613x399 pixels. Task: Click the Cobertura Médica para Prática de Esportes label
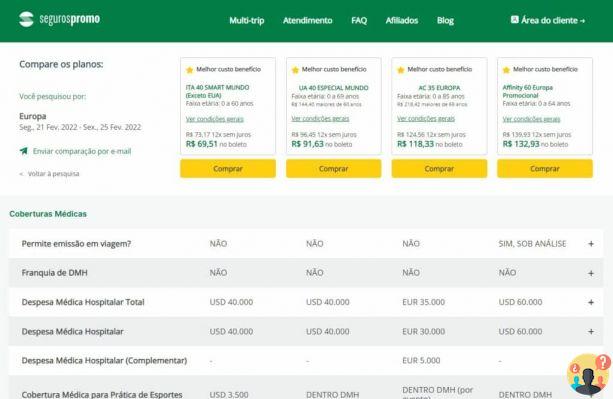tap(102, 394)
